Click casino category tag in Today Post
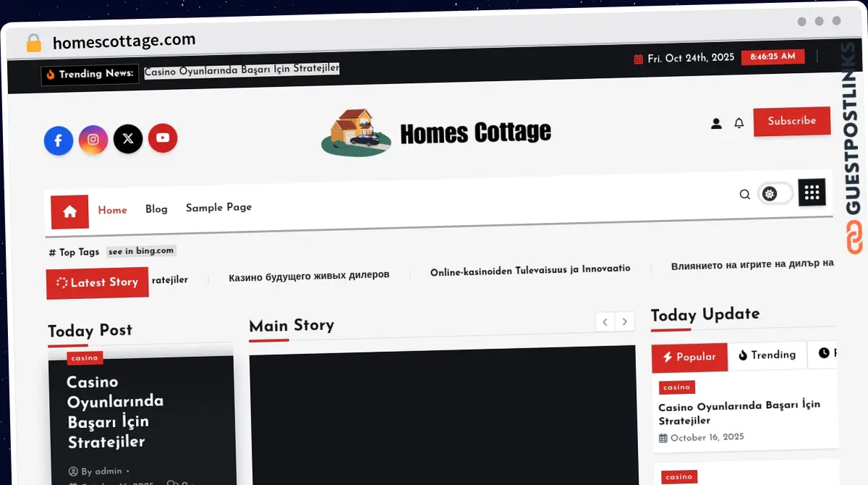Image resolution: width=868 pixels, height=485 pixels. pyautogui.click(x=85, y=358)
